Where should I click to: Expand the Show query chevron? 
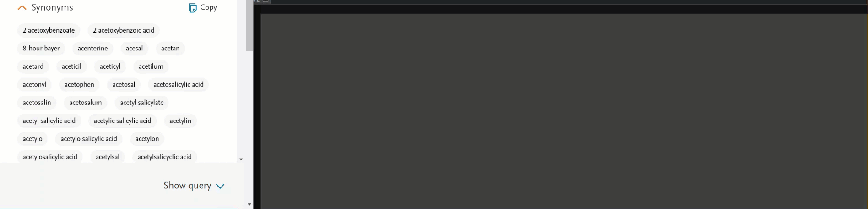tap(220, 186)
